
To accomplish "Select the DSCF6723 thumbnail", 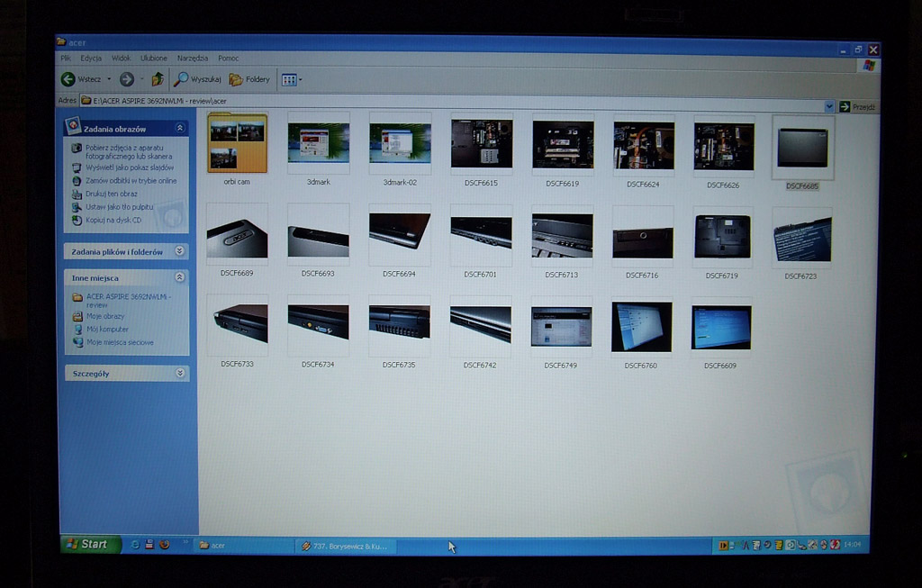I will tap(801, 238).
